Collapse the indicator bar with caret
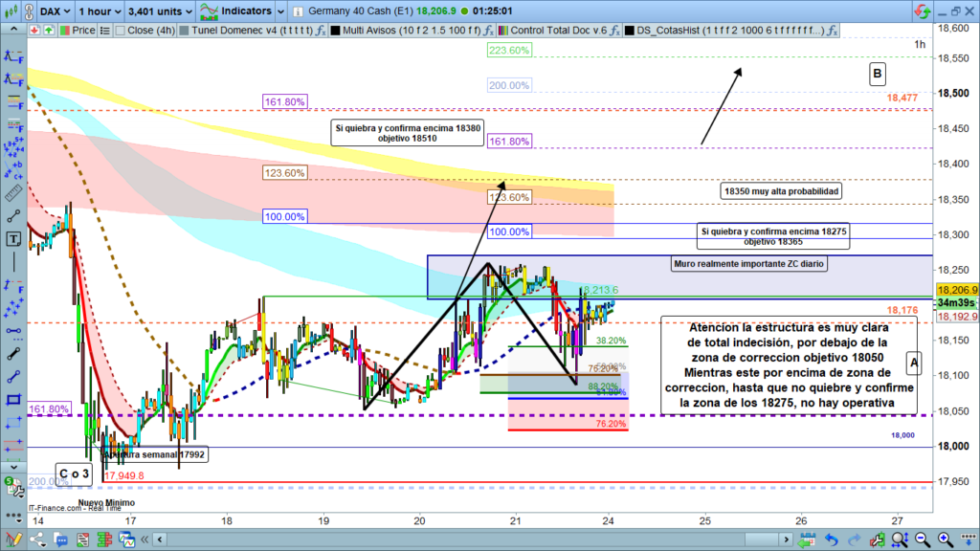This screenshot has width=980, height=551. tap(14, 31)
